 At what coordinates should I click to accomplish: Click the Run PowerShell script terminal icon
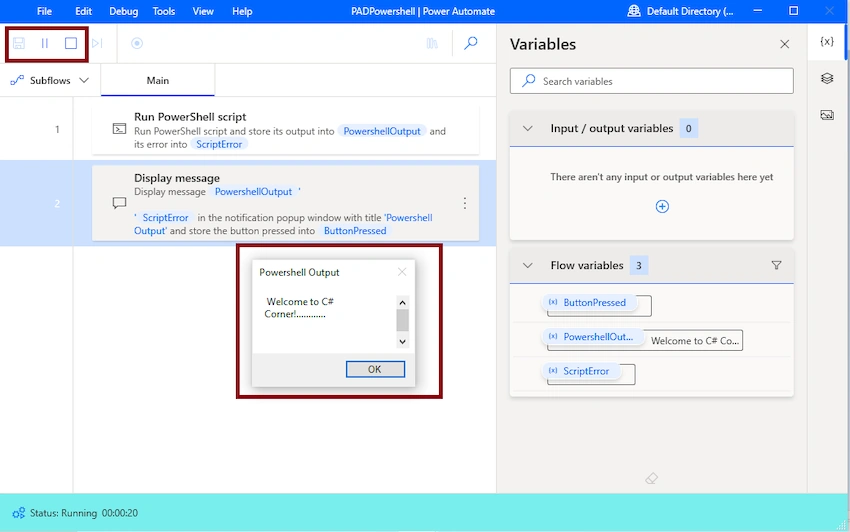point(119,129)
